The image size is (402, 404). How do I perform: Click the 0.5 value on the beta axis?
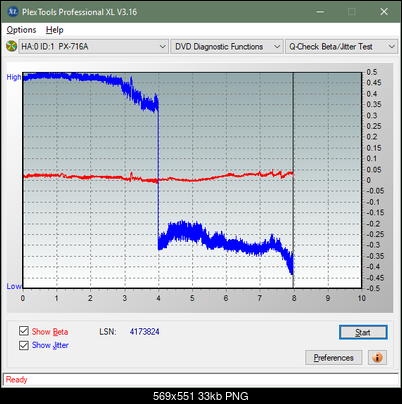[x=372, y=72]
